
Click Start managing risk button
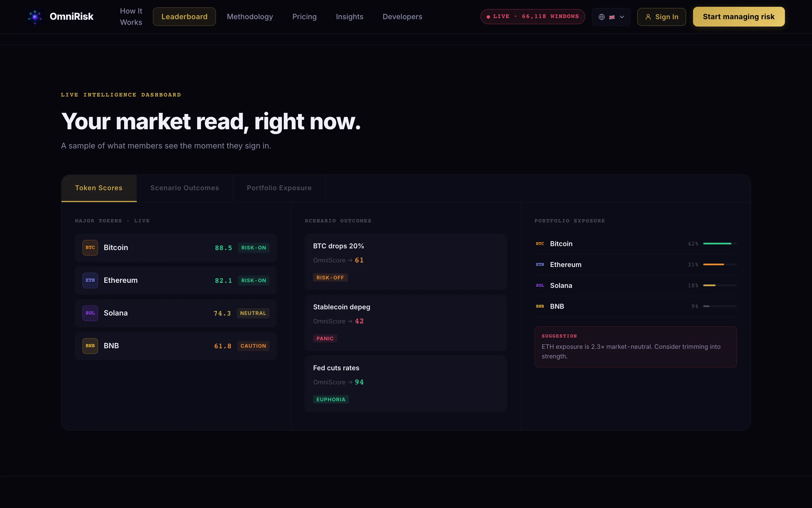(x=738, y=17)
